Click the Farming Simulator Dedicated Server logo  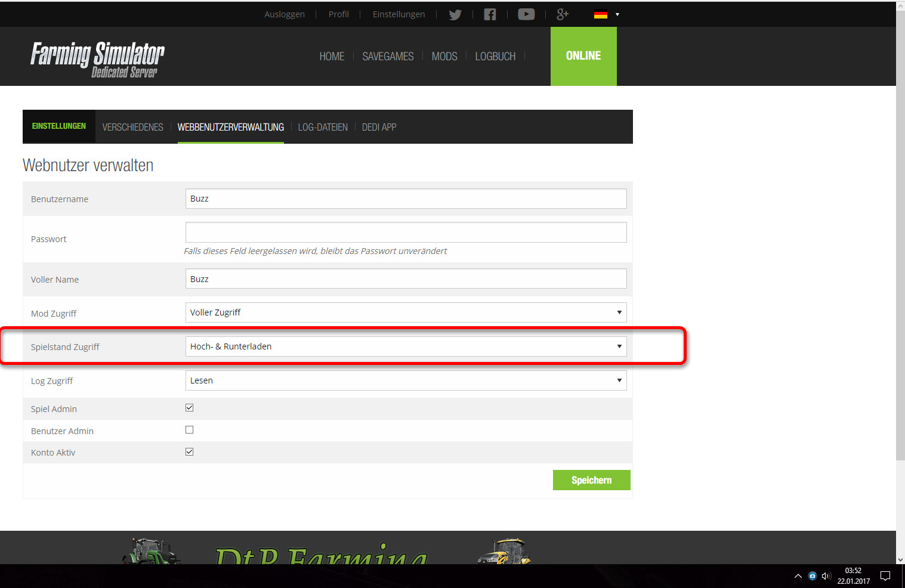point(98,59)
